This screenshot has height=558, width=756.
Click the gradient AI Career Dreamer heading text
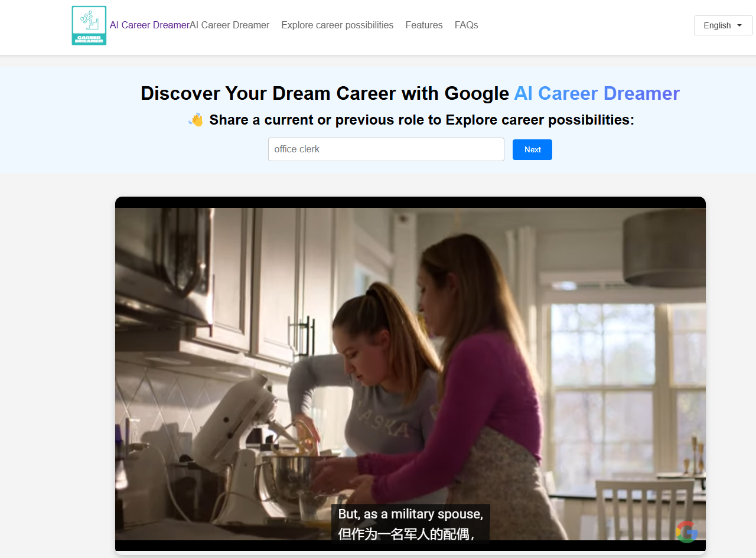pyautogui.click(x=597, y=93)
